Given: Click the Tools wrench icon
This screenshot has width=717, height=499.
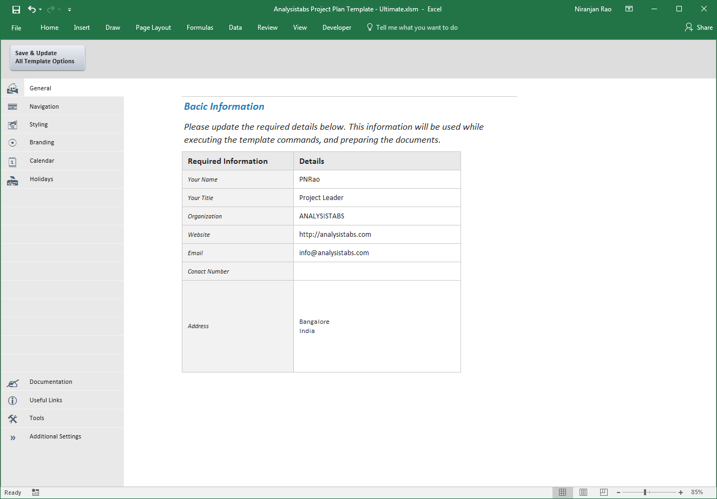Looking at the screenshot, I should pyautogui.click(x=12, y=419).
